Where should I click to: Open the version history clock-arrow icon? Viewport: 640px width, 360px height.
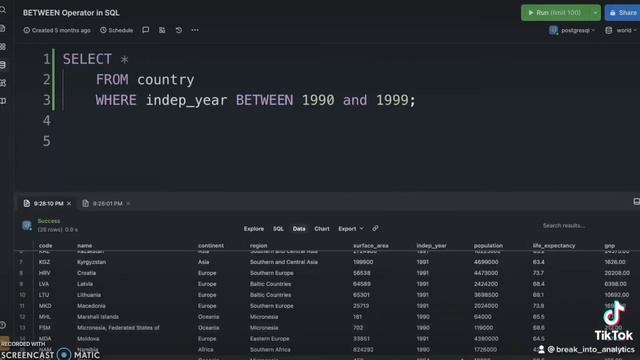click(x=179, y=30)
